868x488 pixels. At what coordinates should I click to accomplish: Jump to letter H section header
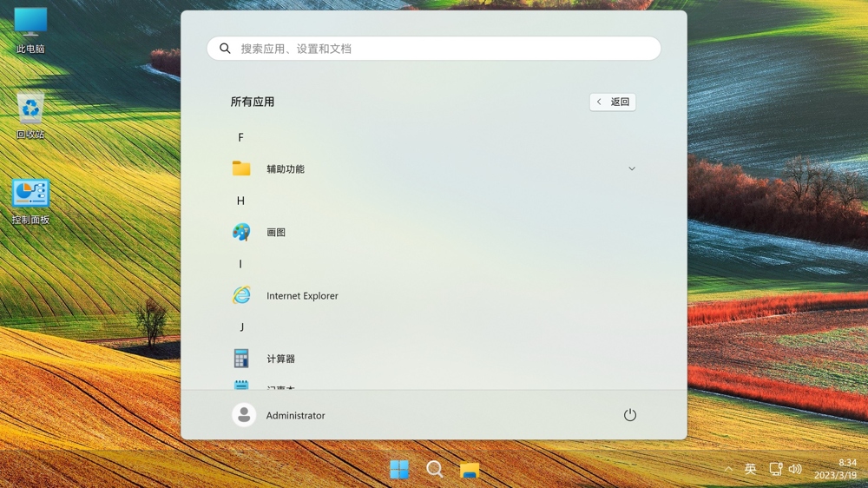coord(240,201)
